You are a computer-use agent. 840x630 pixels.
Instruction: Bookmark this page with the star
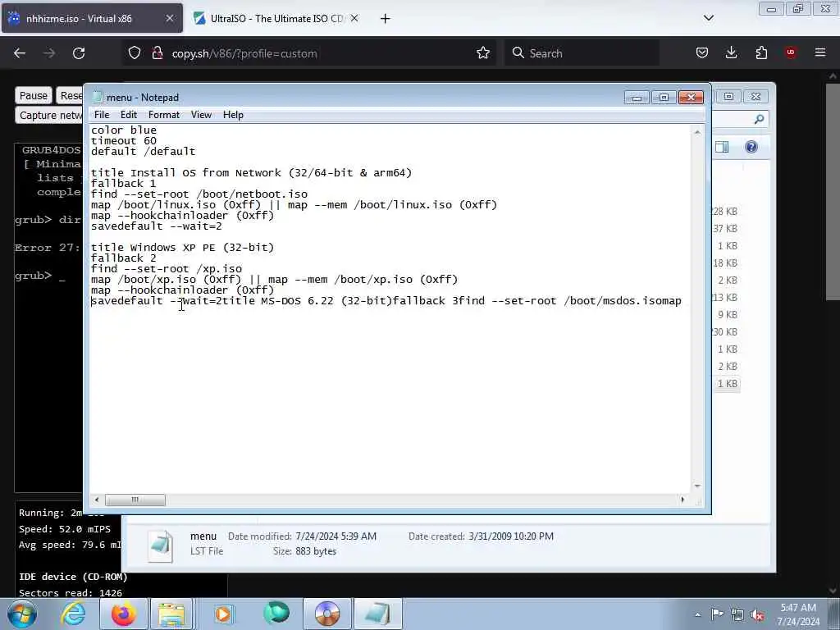(x=483, y=53)
